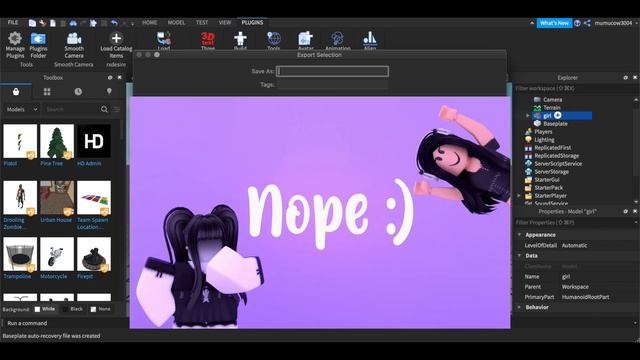Click the mumucow3004 account name
The image size is (640, 360).
point(613,23)
